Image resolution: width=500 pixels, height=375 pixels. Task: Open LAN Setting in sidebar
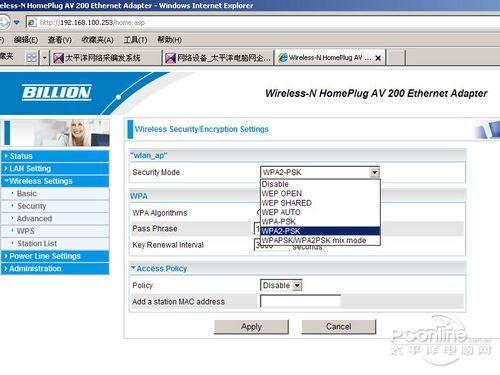tap(55, 169)
